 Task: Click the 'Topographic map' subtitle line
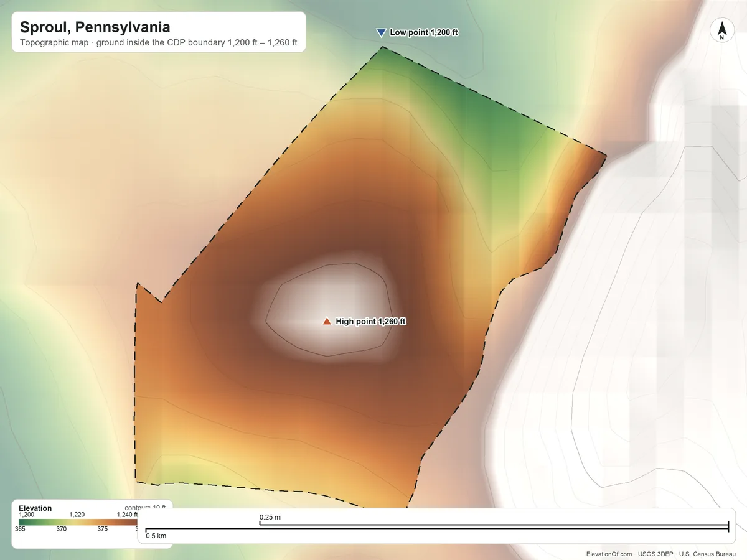(159, 44)
